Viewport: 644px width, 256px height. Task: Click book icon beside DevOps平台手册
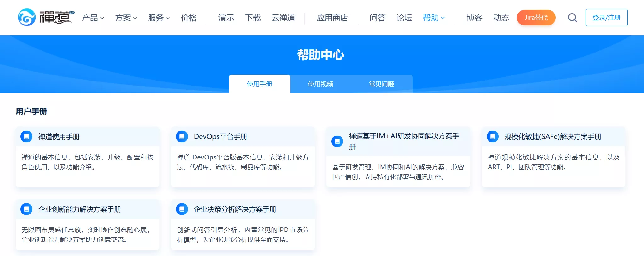[182, 136]
